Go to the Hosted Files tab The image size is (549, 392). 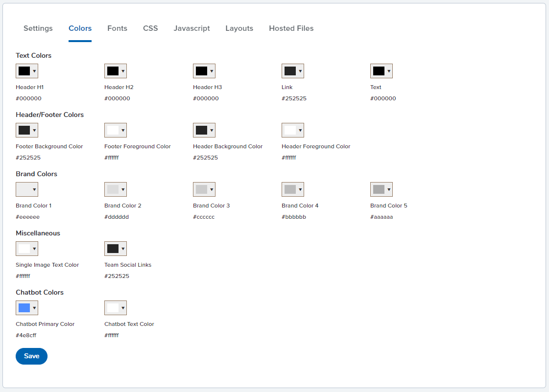click(291, 28)
